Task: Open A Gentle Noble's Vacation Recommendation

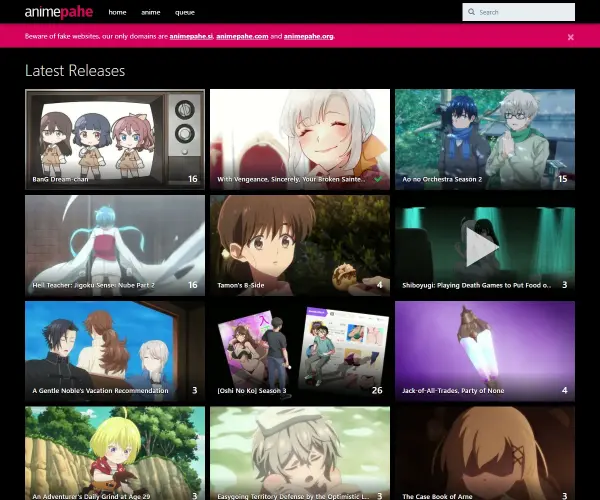Action: point(115,351)
